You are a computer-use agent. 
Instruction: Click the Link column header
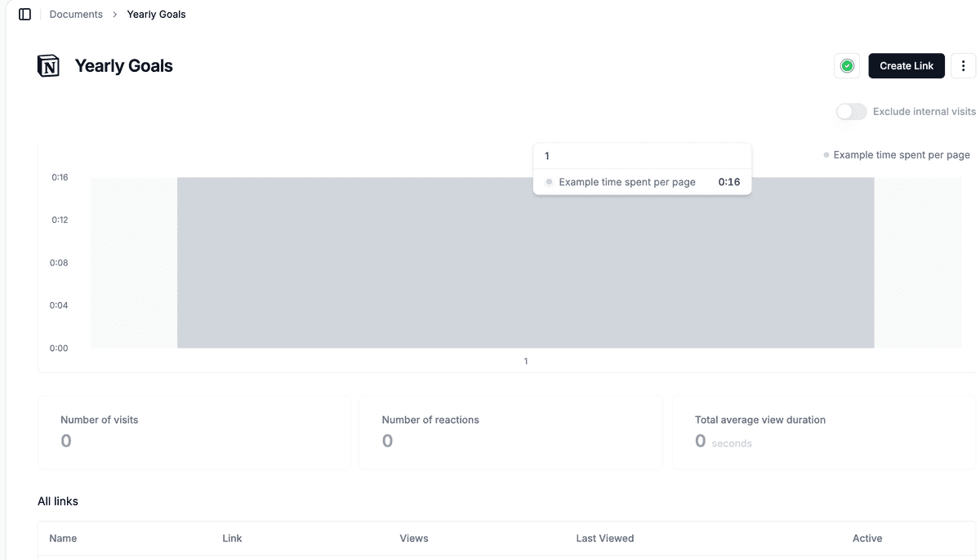click(x=232, y=539)
